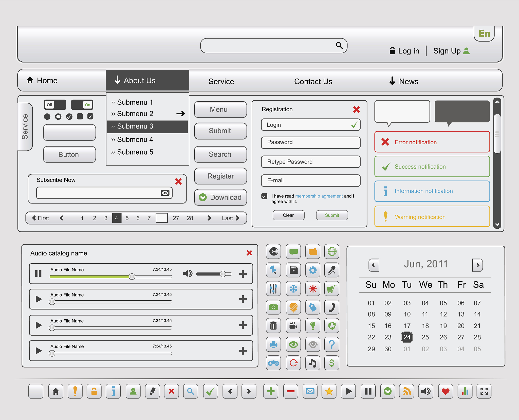This screenshot has width=519, height=420.
Task: Open the Contact Us menu item
Action: pos(313,81)
